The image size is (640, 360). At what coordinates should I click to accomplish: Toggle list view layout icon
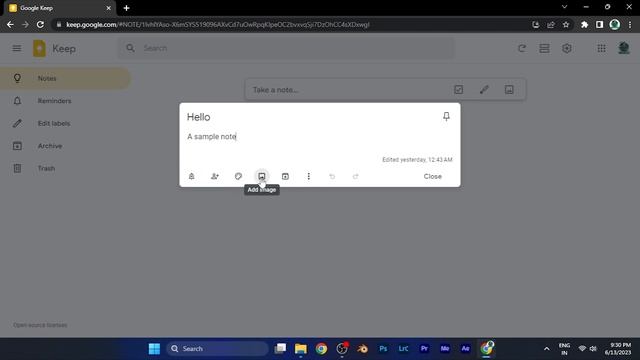click(x=544, y=49)
